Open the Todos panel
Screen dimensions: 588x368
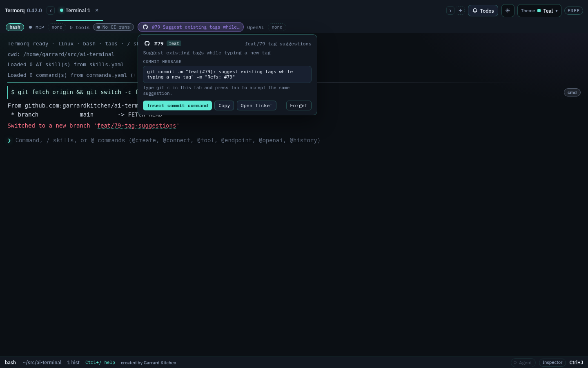point(483,11)
